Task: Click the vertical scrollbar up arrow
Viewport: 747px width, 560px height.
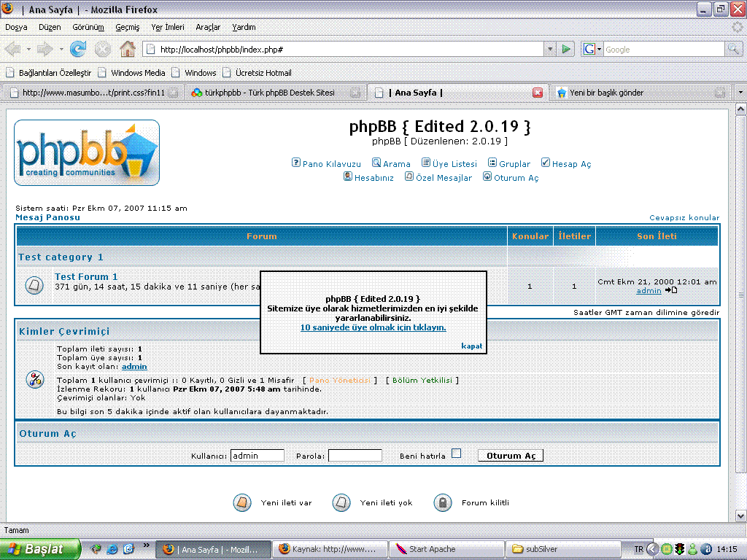Action: coord(740,109)
